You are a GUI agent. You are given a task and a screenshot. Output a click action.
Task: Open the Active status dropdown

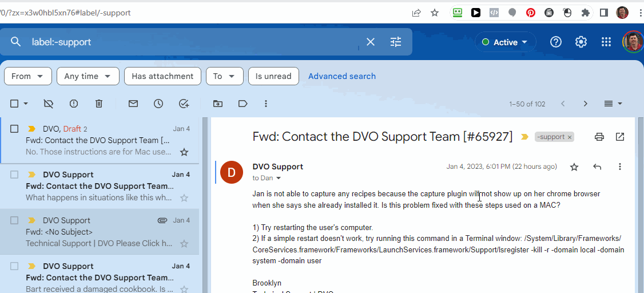505,42
